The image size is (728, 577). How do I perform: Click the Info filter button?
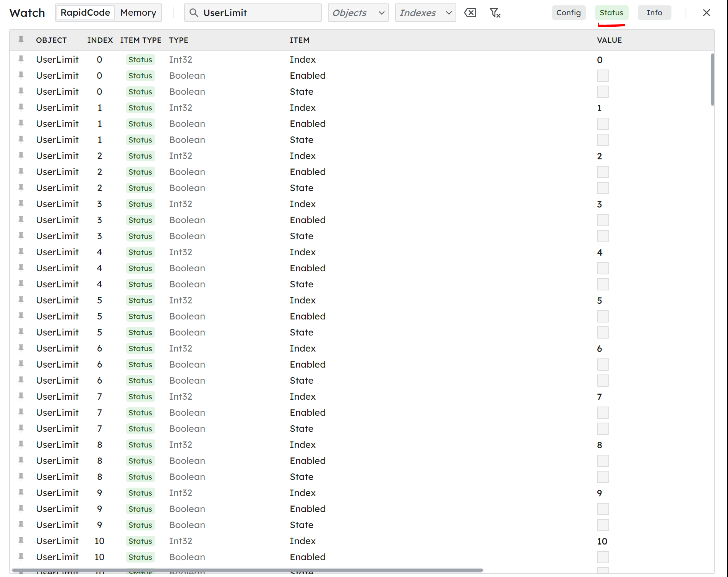(654, 13)
